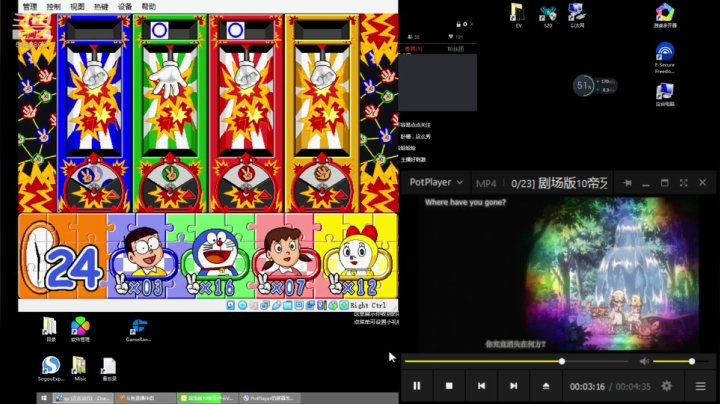Click the PotPlayer video picture area
The height and width of the screenshot is (404, 720).
[x=559, y=274]
